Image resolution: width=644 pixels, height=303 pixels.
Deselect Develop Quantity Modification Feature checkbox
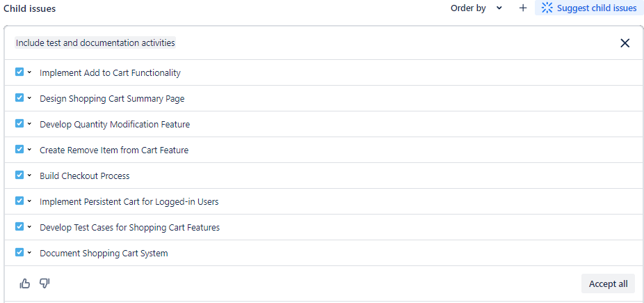coord(19,123)
